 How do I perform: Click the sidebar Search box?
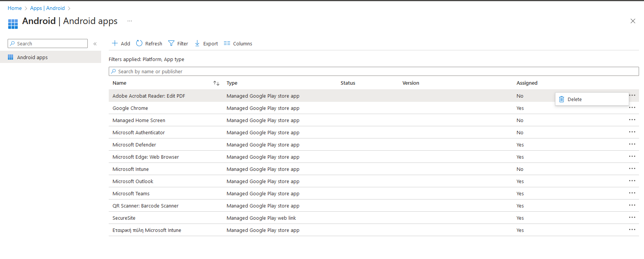click(48, 43)
